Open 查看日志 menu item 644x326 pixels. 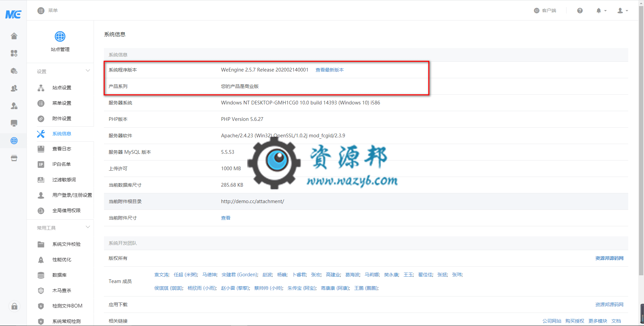point(62,149)
